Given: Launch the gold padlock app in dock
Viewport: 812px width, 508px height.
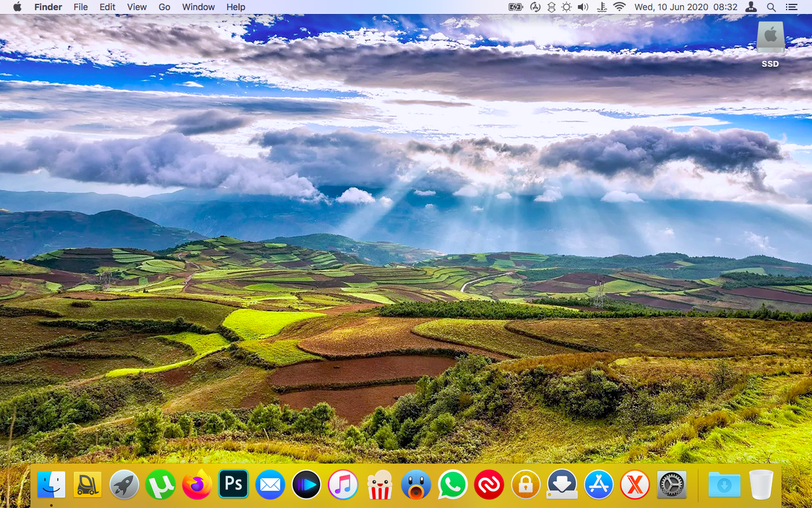Looking at the screenshot, I should [525, 486].
